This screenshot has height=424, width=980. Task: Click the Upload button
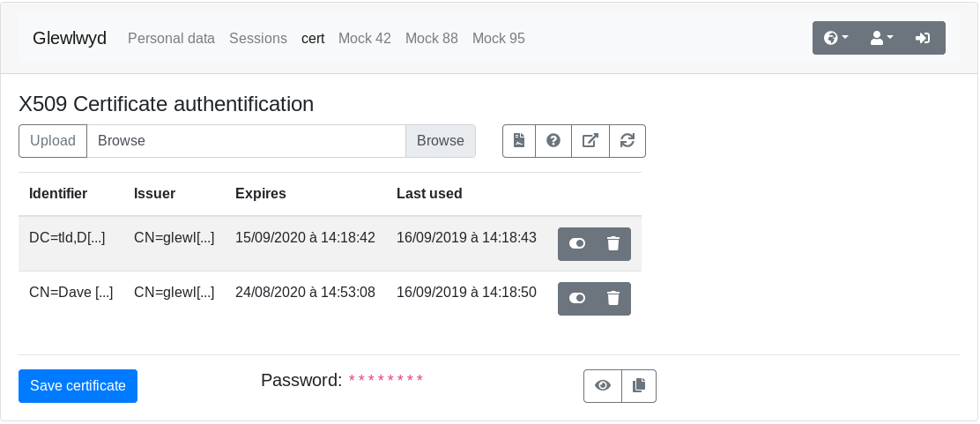pyautogui.click(x=53, y=141)
